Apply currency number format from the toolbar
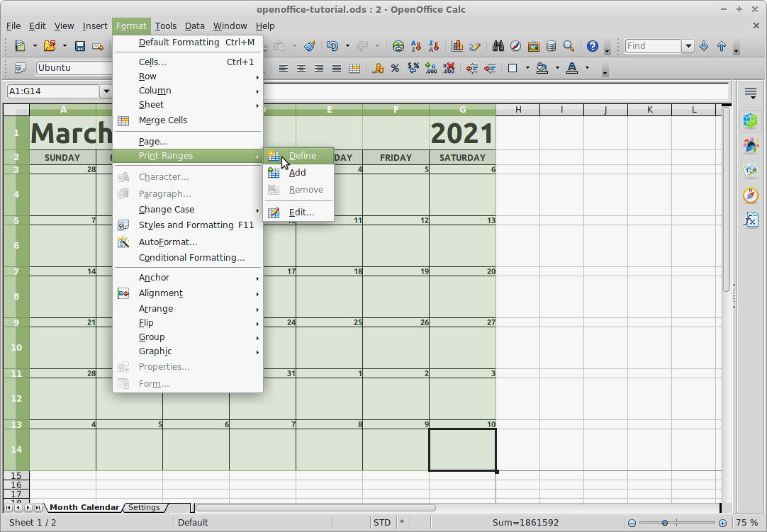 pos(378,68)
